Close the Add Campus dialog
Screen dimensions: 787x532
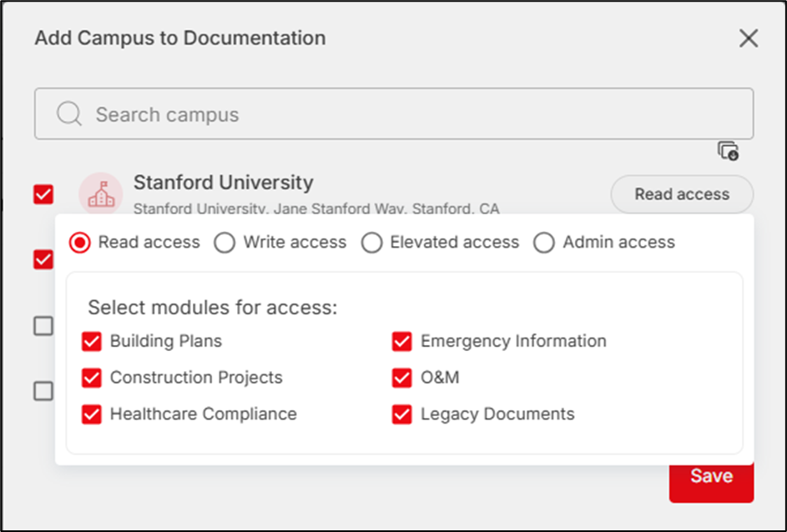(748, 38)
